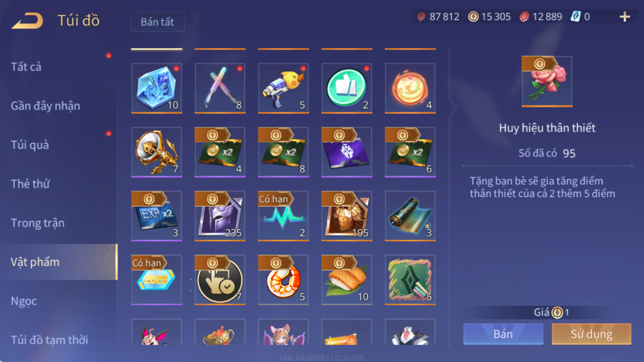Select the blue ice crystal item

[x=157, y=88]
